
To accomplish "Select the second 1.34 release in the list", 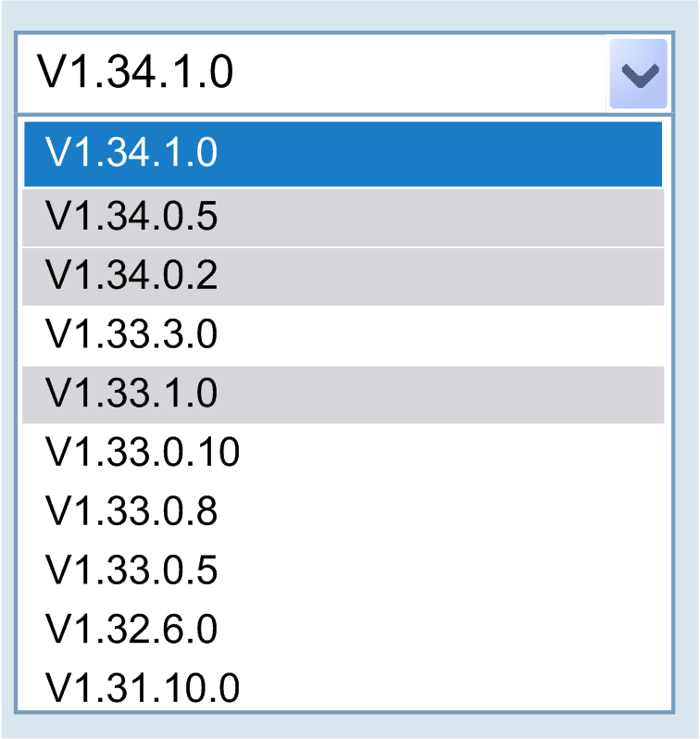I will (x=343, y=218).
